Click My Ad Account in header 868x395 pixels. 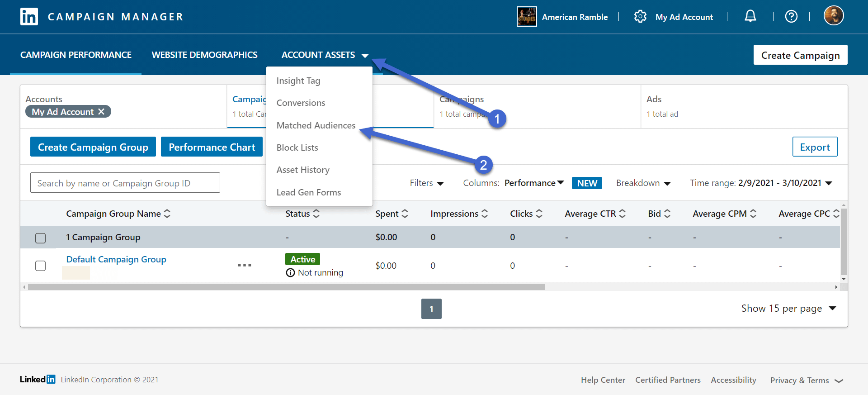684,17
